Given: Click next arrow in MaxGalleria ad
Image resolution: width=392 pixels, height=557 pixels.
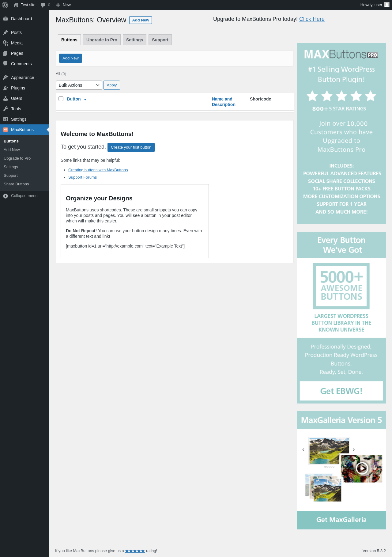Looking at the screenshot, I should [x=354, y=450].
